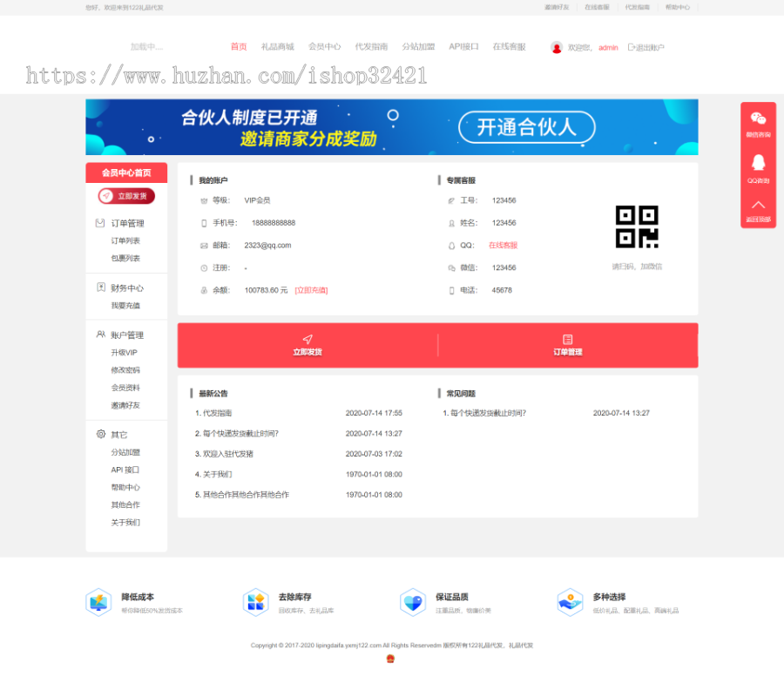Image resolution: width=784 pixels, height=690 pixels.
Task: Click the 降低成本 feature icon
Action: coord(98,602)
